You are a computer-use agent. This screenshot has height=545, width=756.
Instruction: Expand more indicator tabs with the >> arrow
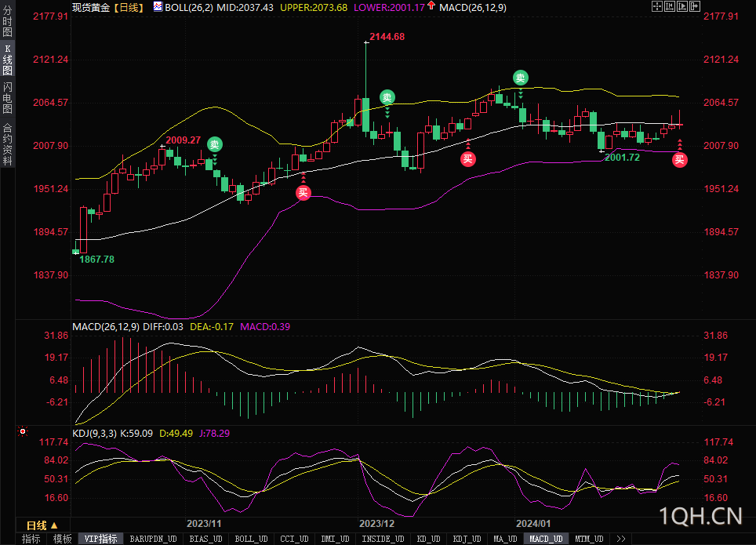point(621,539)
